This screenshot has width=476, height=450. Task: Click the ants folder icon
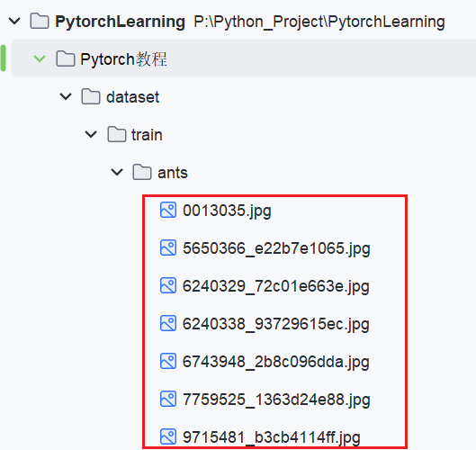coord(142,172)
